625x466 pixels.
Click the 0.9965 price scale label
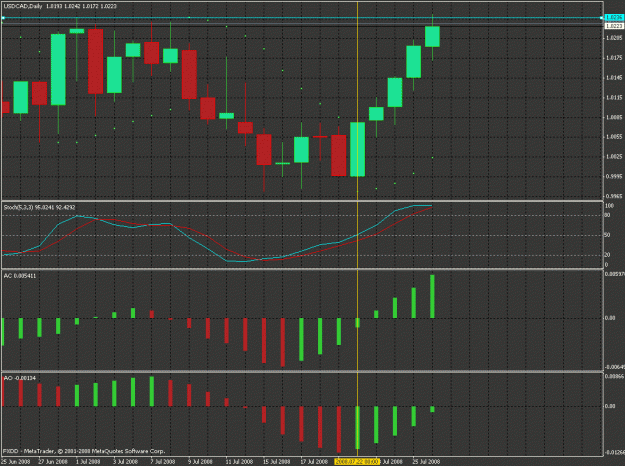tap(614, 196)
